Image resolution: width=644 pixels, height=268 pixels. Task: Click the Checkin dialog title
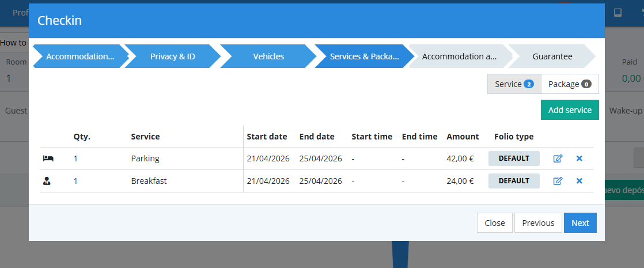(x=59, y=21)
